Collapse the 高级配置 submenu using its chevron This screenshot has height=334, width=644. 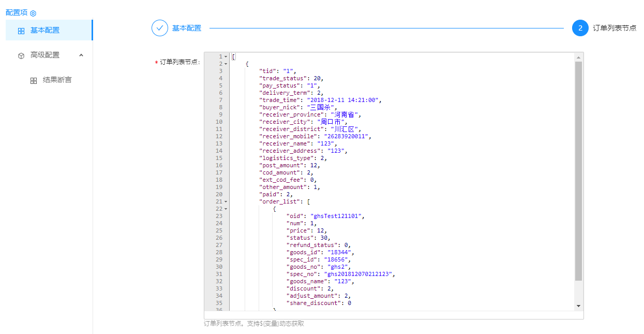(x=81, y=55)
